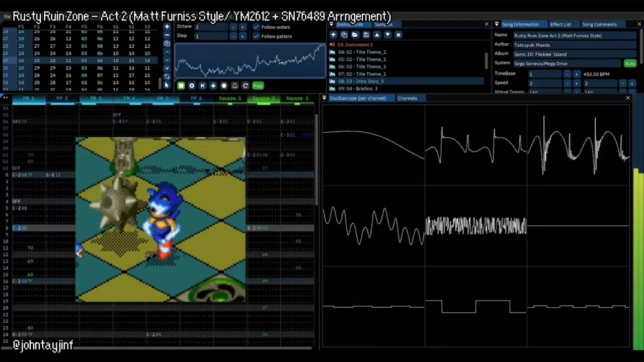644x362 pixels.
Task: Toggle the Square 1 channel header
Action: coord(230,99)
